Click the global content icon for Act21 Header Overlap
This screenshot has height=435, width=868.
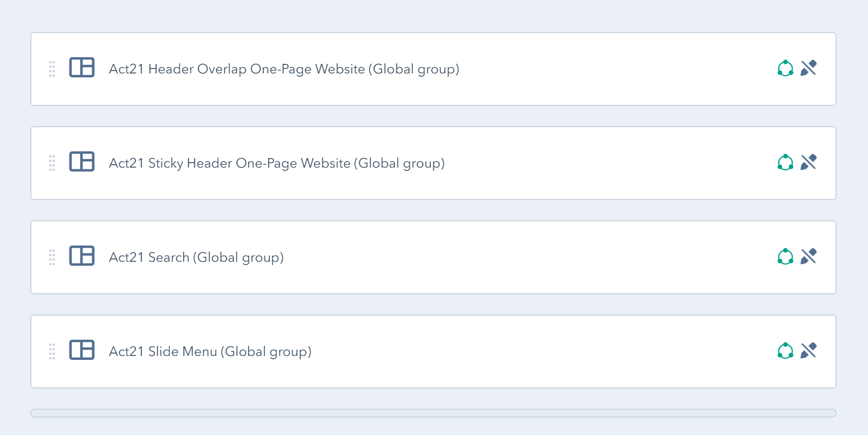[785, 67]
